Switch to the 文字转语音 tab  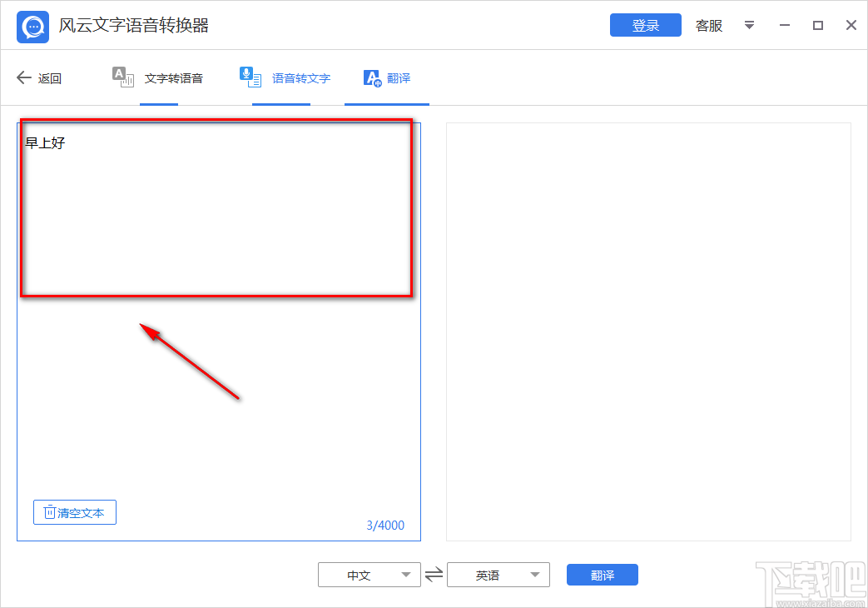(x=174, y=78)
